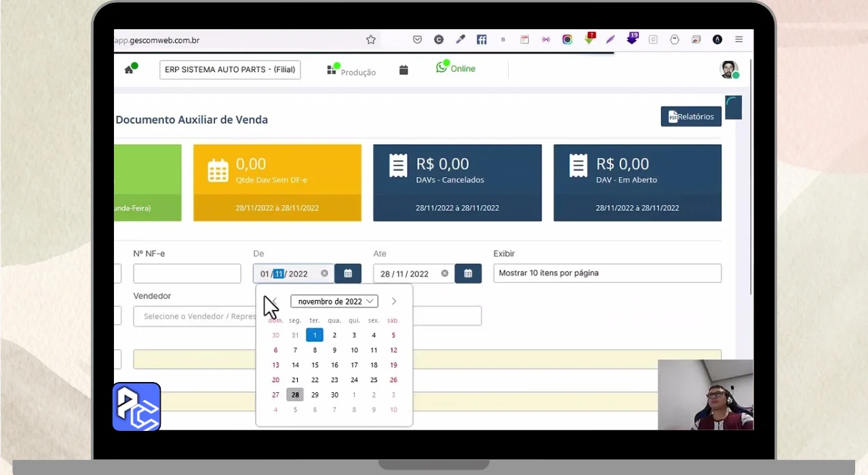The width and height of the screenshot is (868, 475).
Task: Clear the Ate date field
Action: click(x=444, y=273)
